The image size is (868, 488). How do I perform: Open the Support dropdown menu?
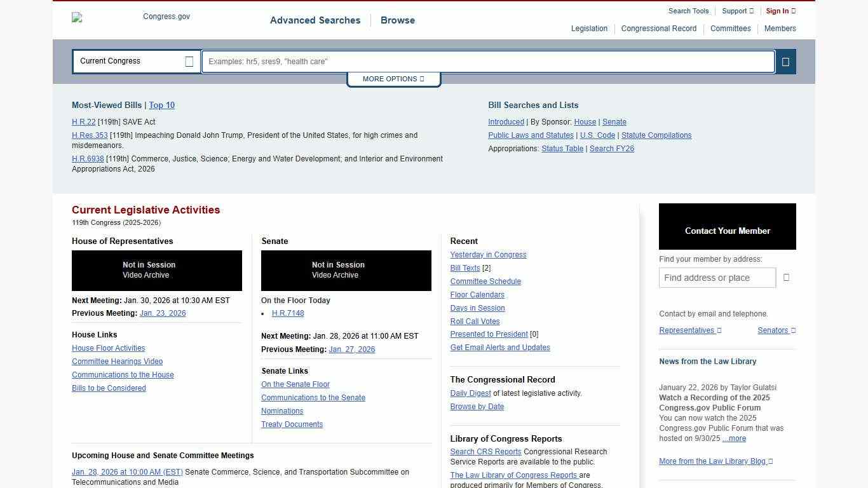click(x=737, y=11)
